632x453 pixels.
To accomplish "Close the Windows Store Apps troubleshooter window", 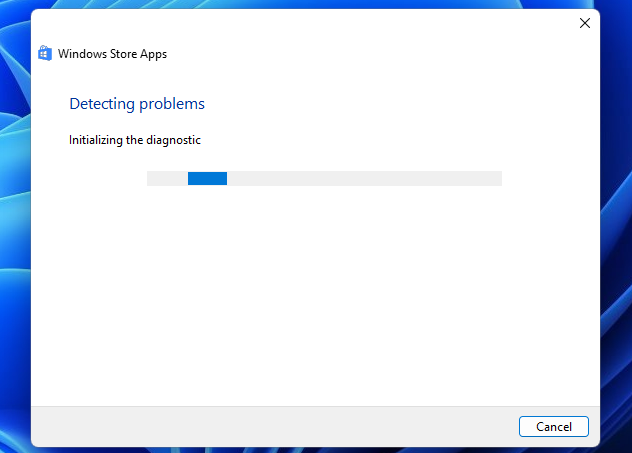I will click(x=585, y=23).
